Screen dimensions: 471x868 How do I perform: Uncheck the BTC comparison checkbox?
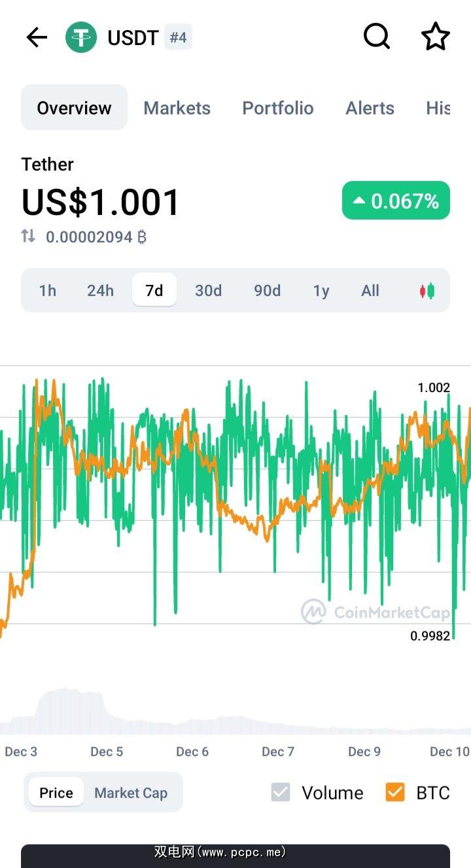click(395, 792)
